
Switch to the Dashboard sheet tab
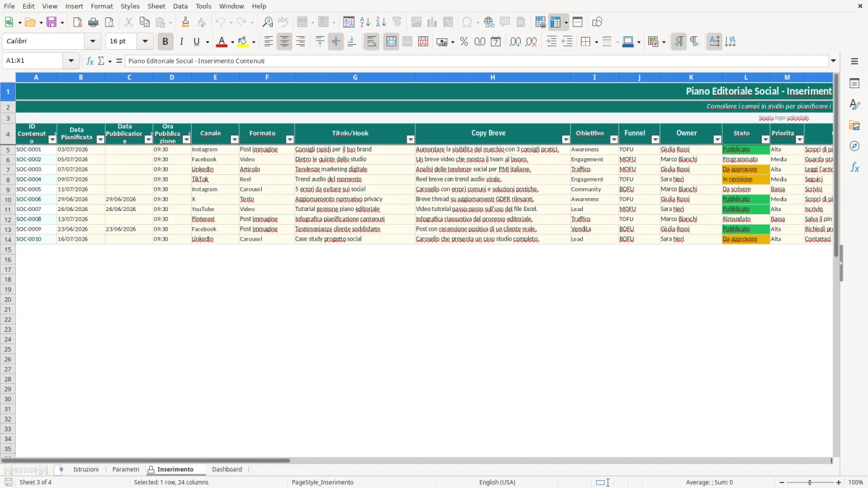[227, 469]
